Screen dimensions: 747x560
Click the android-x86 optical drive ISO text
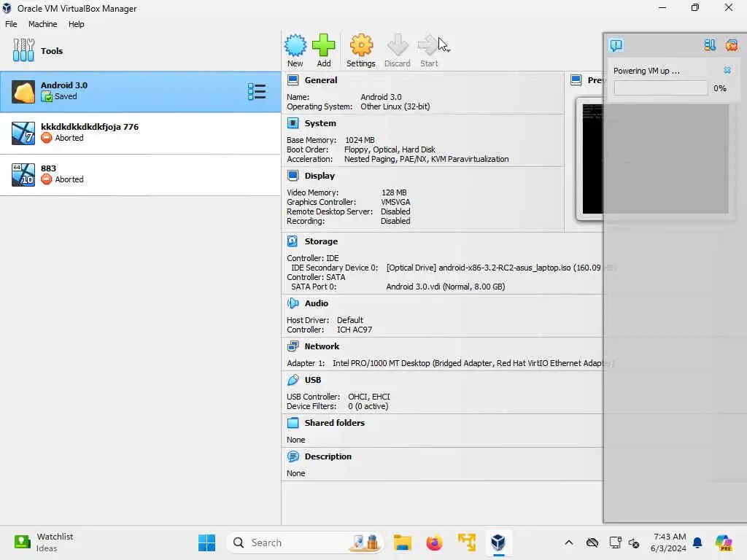coord(493,268)
